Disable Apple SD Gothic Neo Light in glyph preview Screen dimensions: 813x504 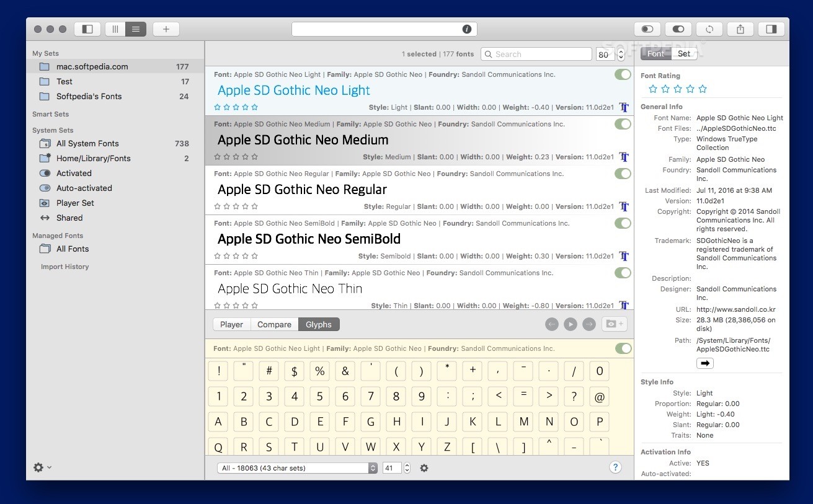(622, 348)
